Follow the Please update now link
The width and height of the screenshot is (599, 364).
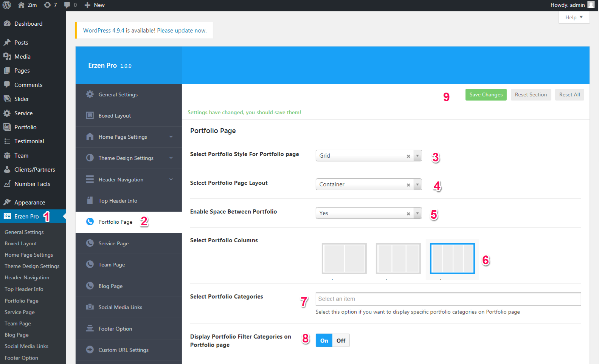181,31
